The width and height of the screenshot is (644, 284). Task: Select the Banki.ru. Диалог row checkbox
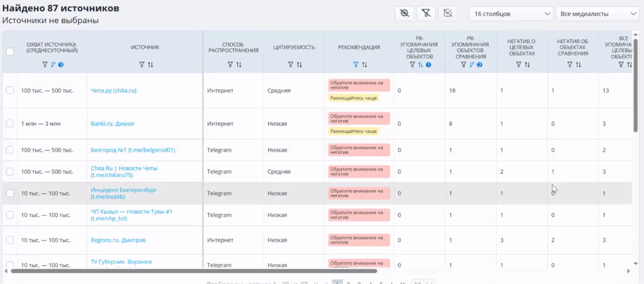click(10, 124)
